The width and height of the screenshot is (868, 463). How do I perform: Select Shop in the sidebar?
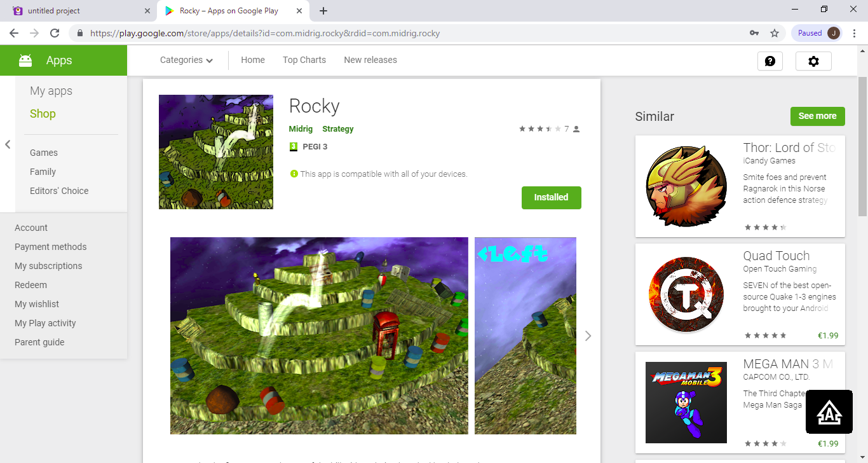(x=43, y=114)
